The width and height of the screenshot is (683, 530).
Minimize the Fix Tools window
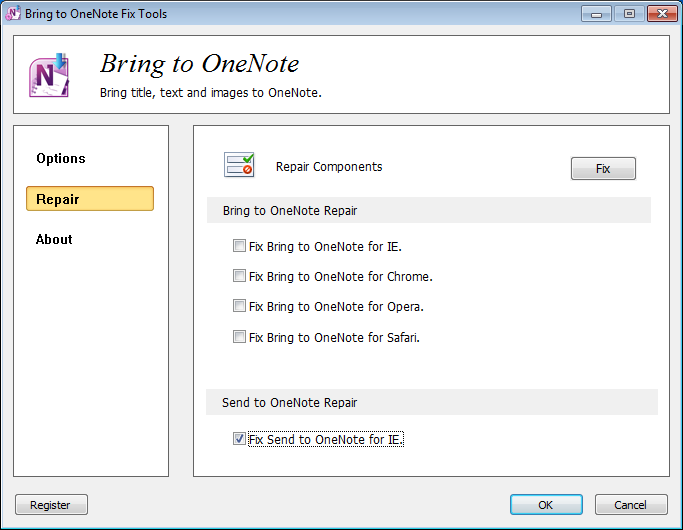click(596, 14)
